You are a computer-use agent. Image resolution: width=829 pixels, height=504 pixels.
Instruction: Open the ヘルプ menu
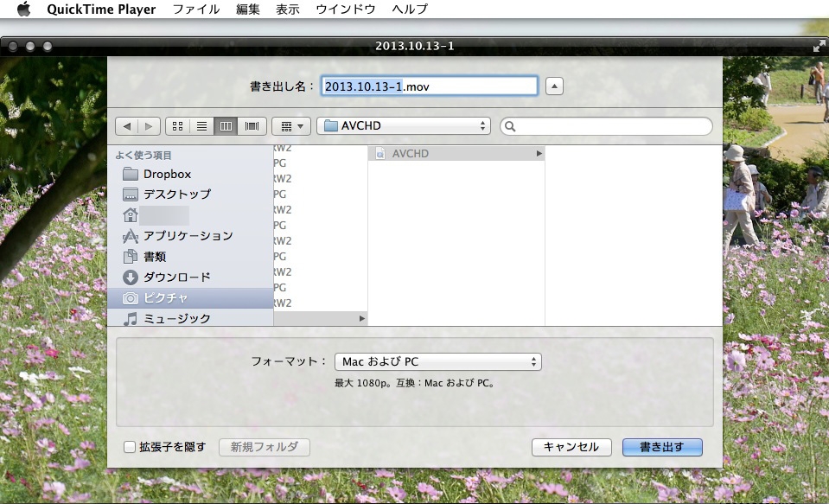409,9
